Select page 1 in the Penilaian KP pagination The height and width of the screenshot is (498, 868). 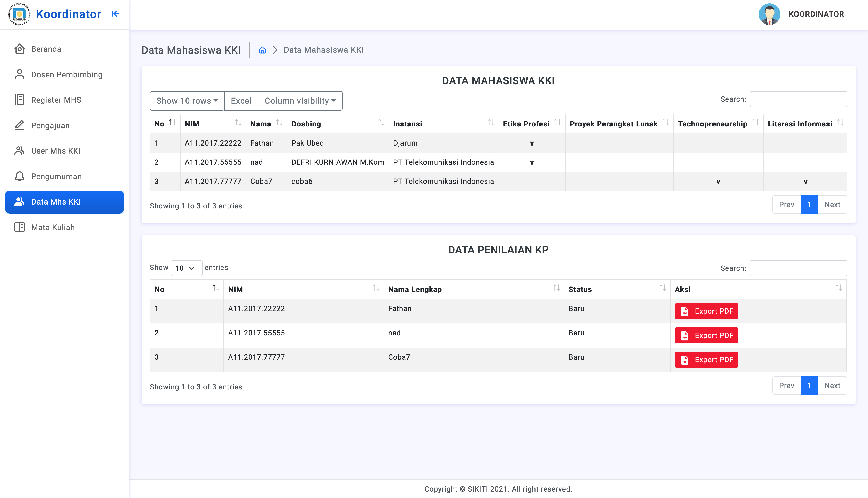click(809, 386)
